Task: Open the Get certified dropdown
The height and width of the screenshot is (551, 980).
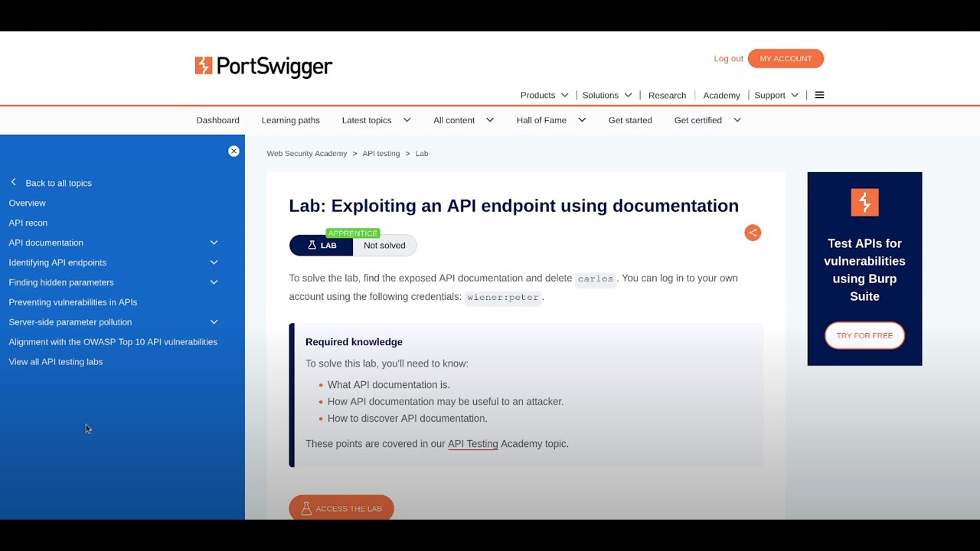Action: (707, 120)
